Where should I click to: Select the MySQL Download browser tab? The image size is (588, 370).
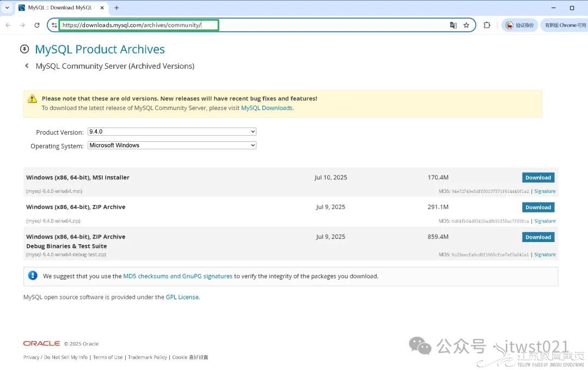(x=60, y=8)
